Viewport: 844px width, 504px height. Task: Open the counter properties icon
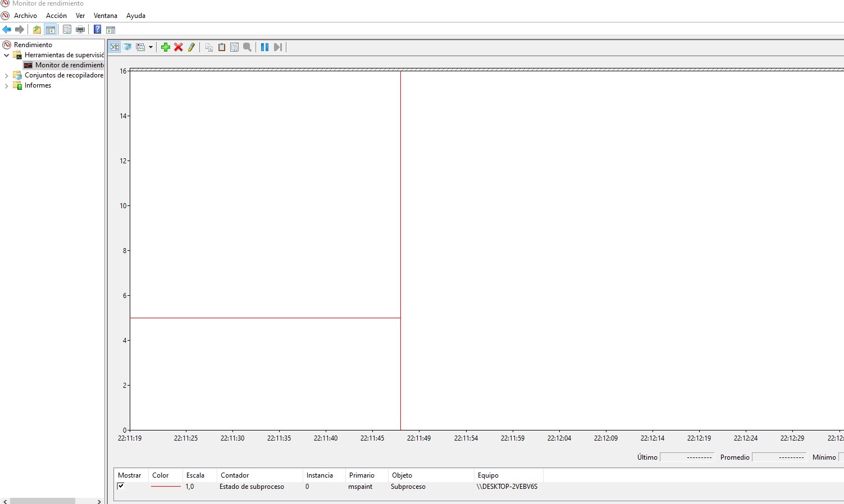(x=235, y=47)
